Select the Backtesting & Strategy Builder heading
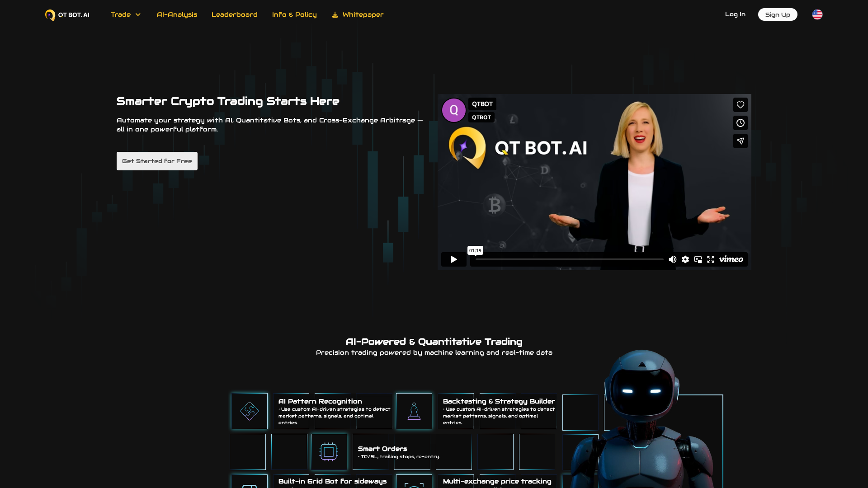The width and height of the screenshot is (868, 488). point(499,401)
